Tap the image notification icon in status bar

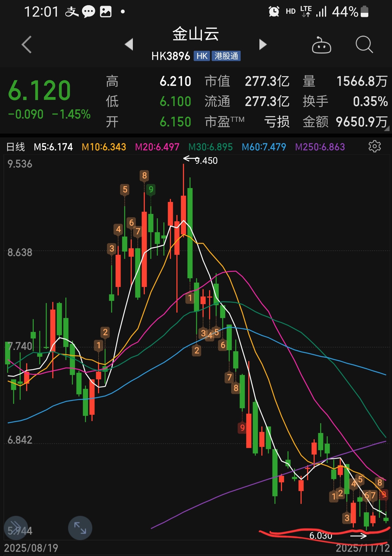(106, 12)
